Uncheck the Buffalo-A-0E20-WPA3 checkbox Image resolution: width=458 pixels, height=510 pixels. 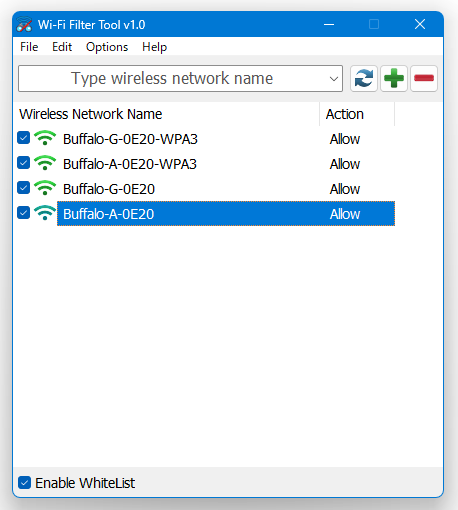[x=23, y=163]
